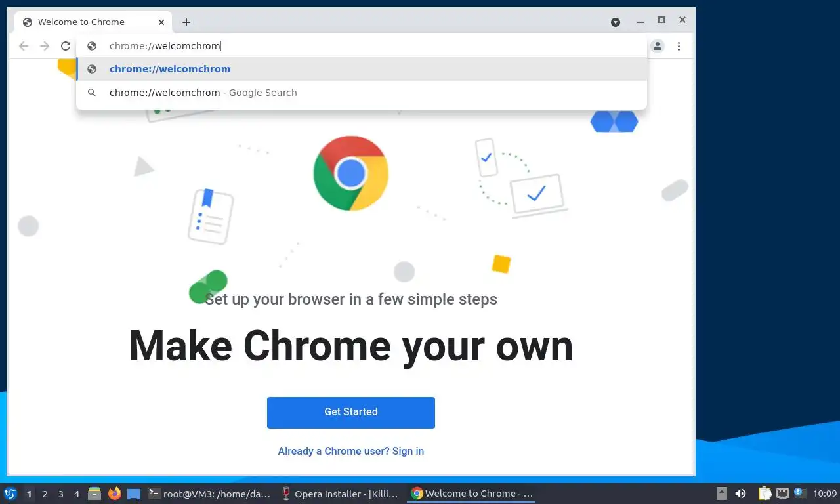Close the Welcome to Chrome tab
This screenshot has height=504, width=840.
(x=161, y=22)
